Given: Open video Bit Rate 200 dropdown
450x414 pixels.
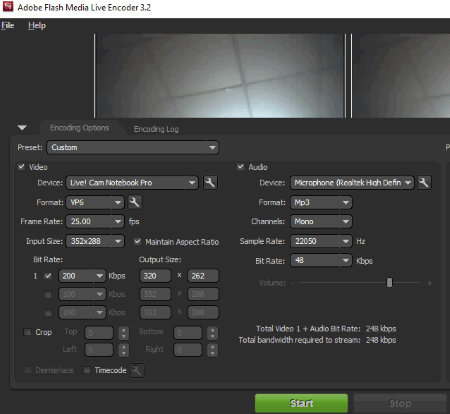Looking at the screenshot, I should 82,276.
